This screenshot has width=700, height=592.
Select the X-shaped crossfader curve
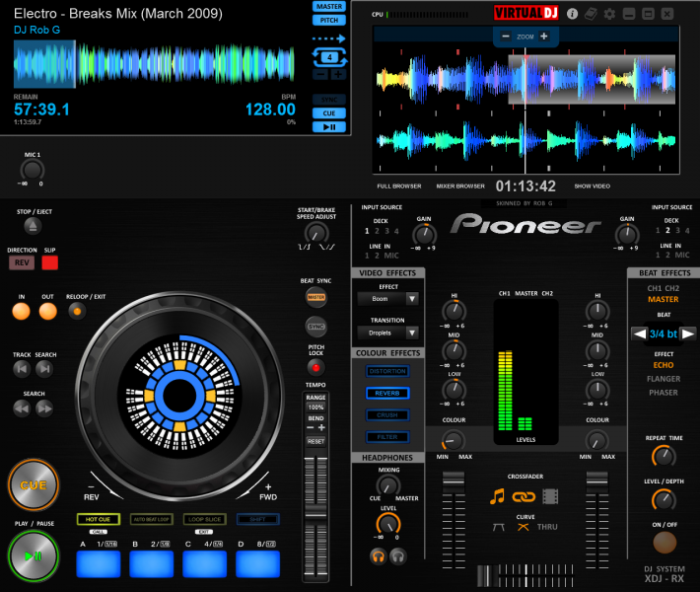[524, 527]
